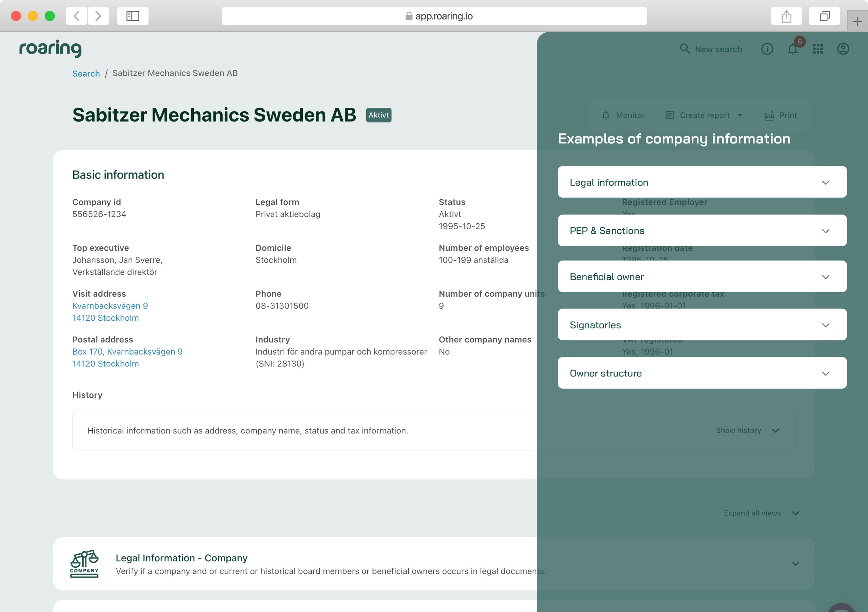Click the Aktivt status badge
Screen dimensions: 868x612
(x=378, y=115)
